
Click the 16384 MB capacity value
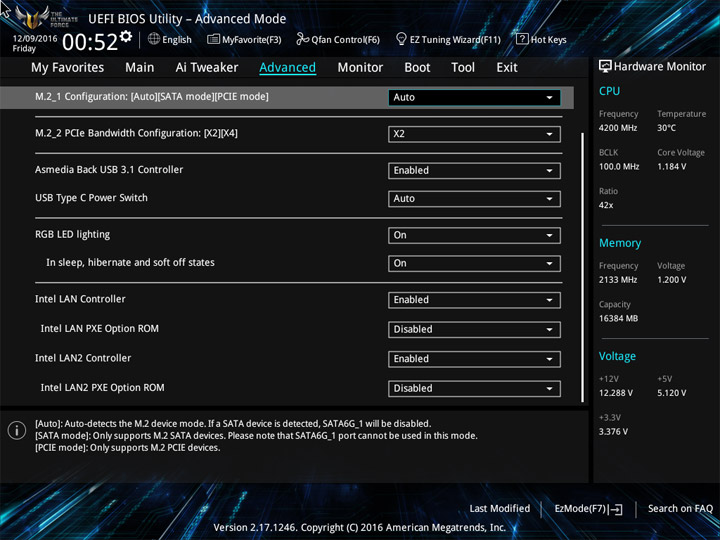coord(619,319)
